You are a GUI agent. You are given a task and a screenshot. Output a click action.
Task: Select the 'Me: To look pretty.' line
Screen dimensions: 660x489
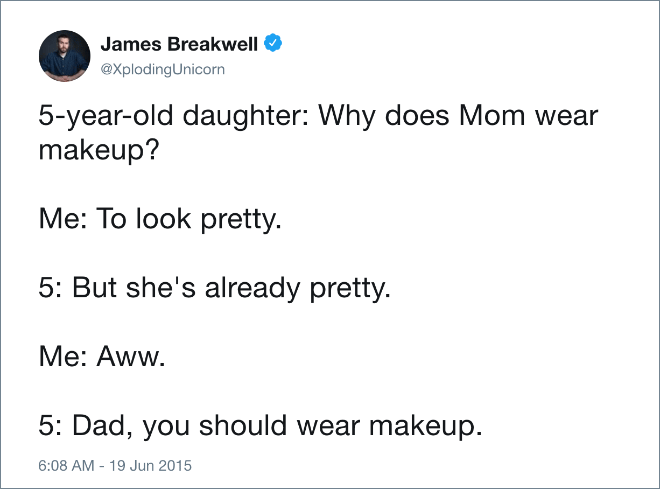coord(160,220)
